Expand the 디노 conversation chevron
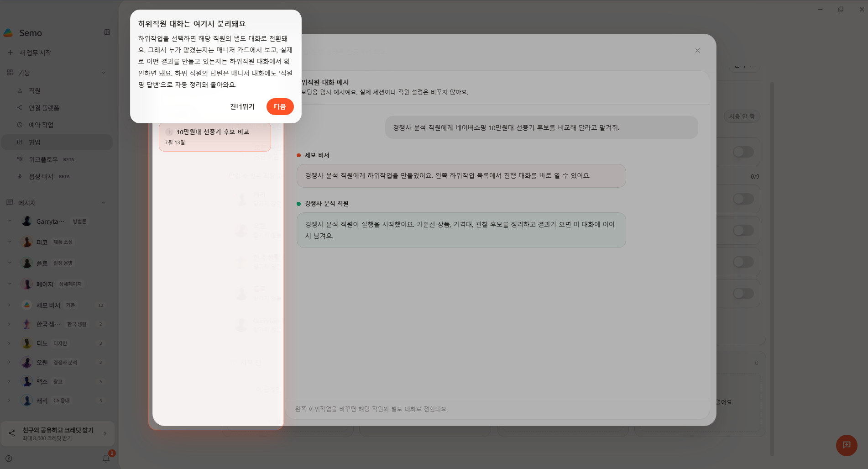 coord(9,343)
